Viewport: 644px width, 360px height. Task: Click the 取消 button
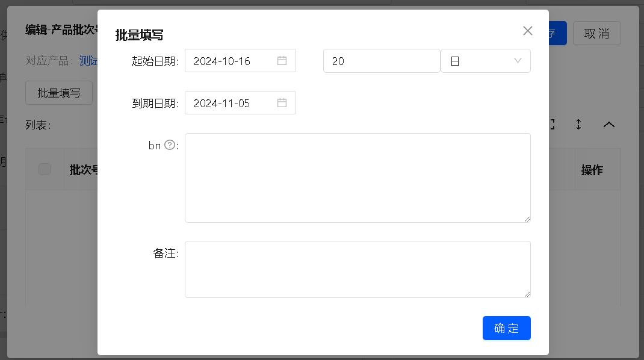point(596,33)
